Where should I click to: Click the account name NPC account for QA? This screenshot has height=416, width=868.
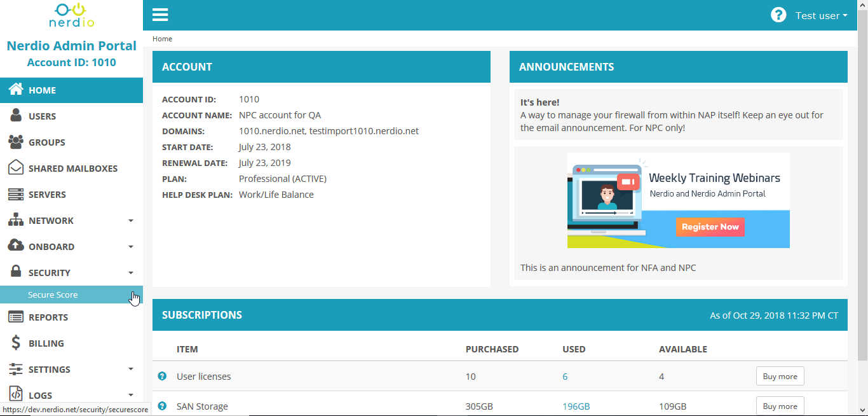(280, 115)
